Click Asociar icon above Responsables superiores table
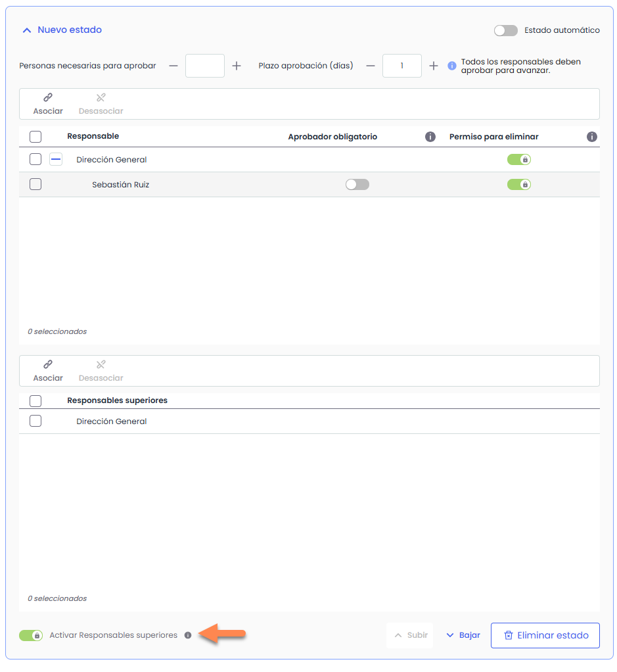 pos(48,365)
